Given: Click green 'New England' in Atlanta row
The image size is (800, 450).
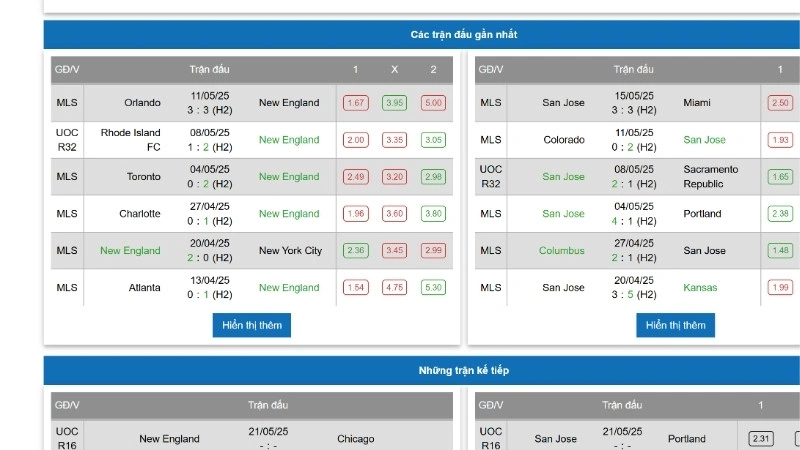Looking at the screenshot, I should (x=289, y=287).
